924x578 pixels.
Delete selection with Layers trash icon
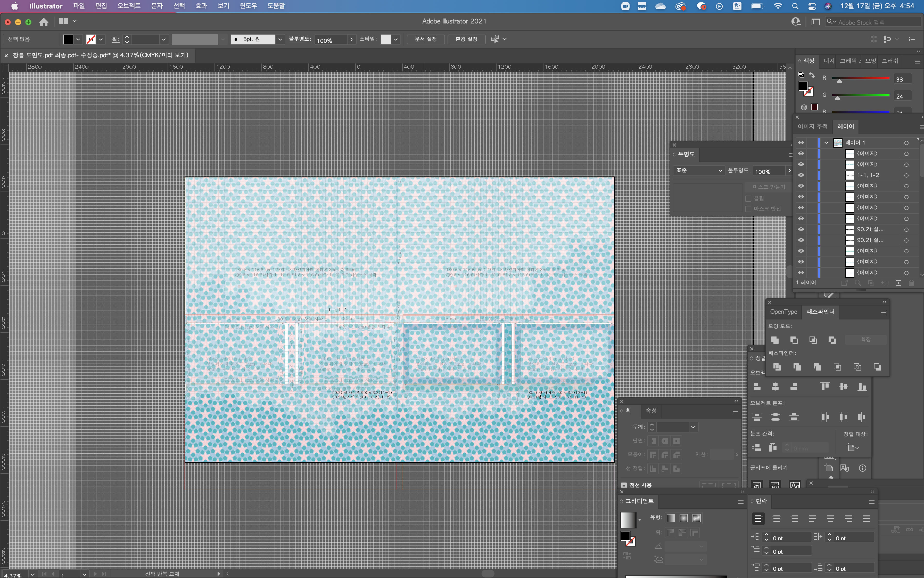coord(911,283)
